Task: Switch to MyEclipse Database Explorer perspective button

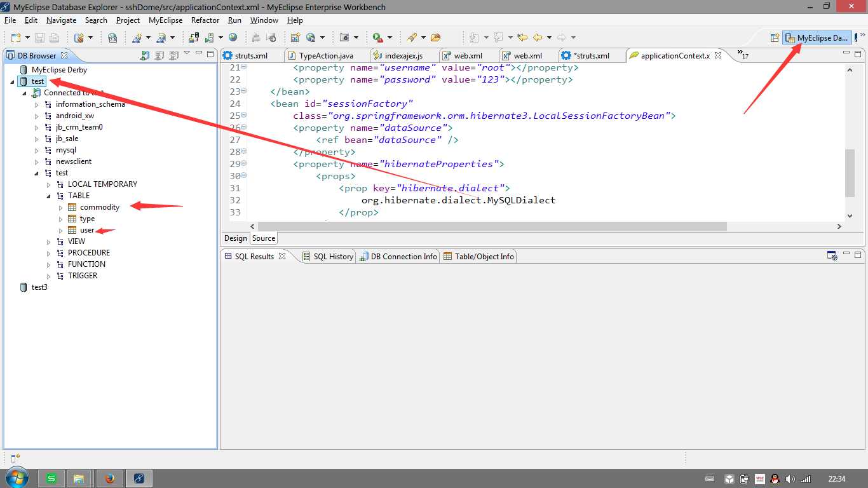Action: [x=817, y=37]
